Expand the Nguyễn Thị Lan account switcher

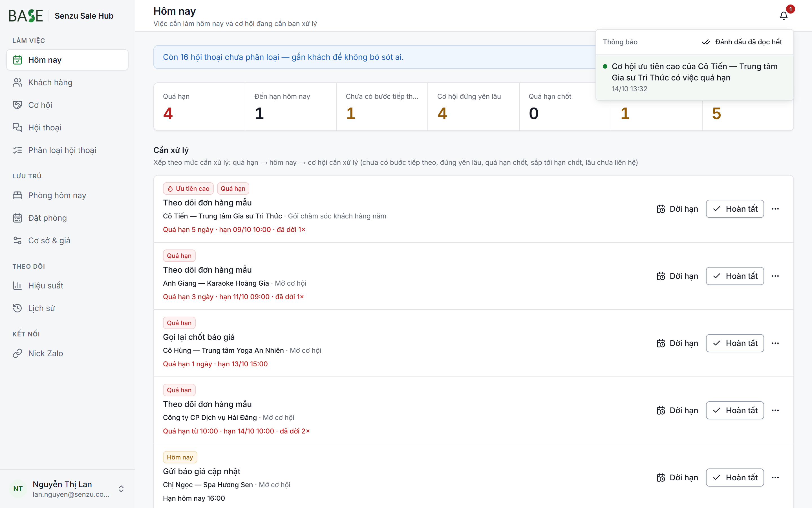(x=121, y=489)
